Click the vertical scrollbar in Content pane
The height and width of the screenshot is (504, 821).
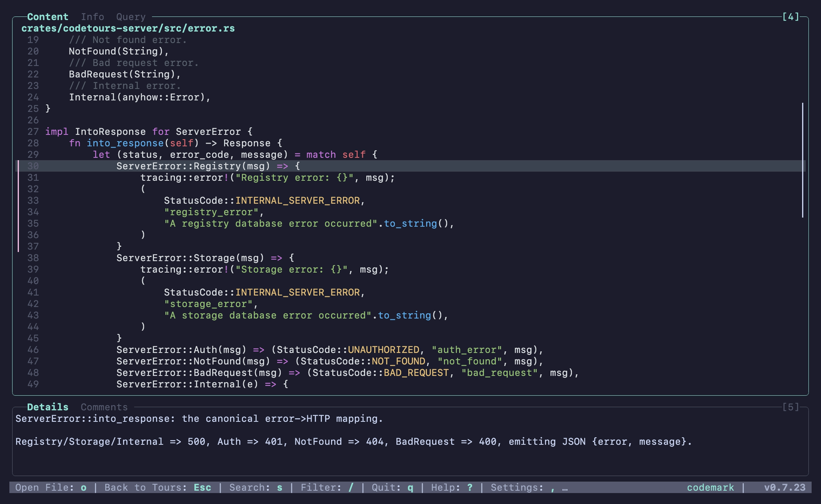click(x=803, y=160)
